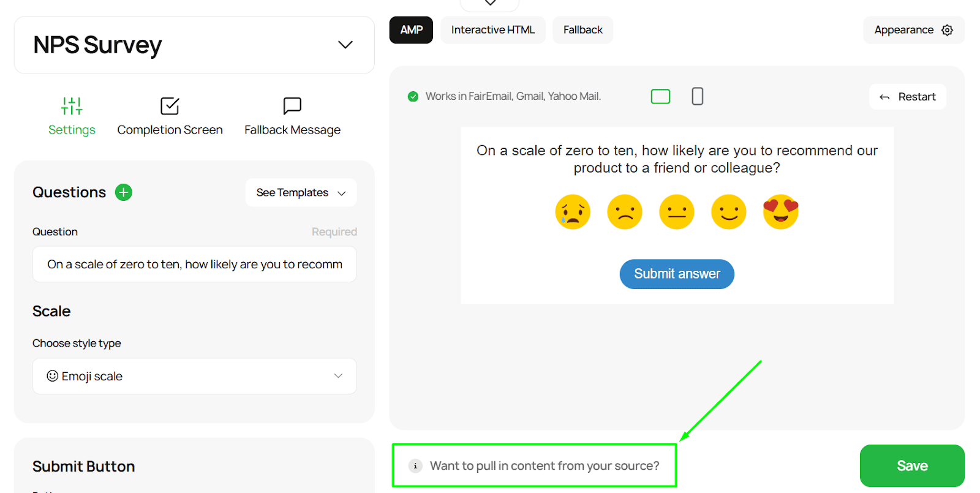This screenshot has width=980, height=493.
Task: Switch preview to desktop view
Action: [660, 96]
